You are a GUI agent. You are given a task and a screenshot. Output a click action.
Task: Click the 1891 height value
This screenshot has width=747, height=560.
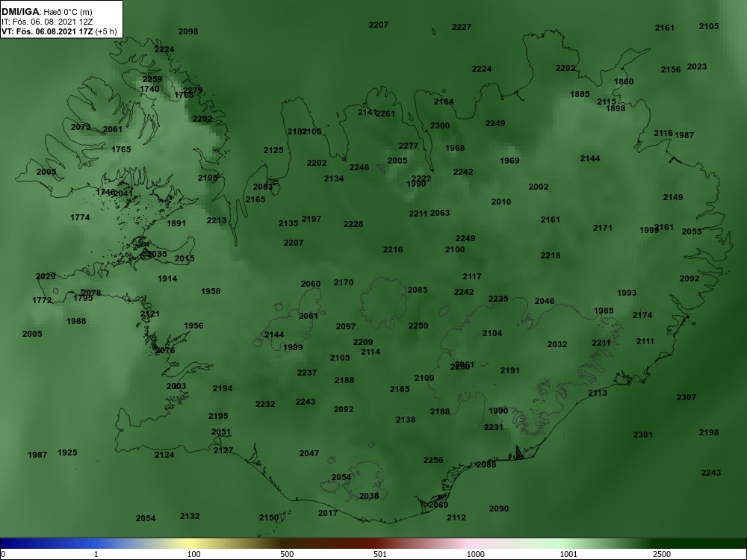click(176, 223)
